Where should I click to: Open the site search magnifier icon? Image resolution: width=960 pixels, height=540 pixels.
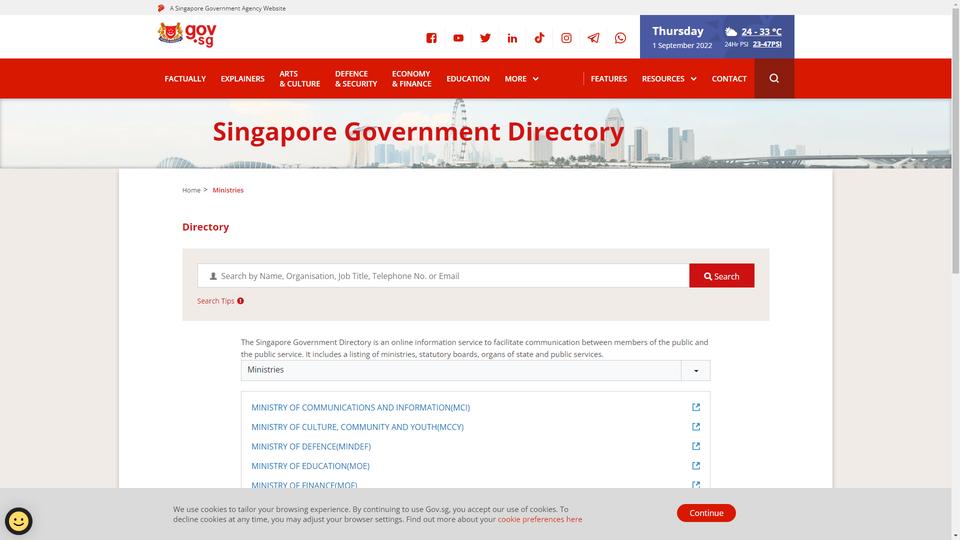tap(774, 78)
